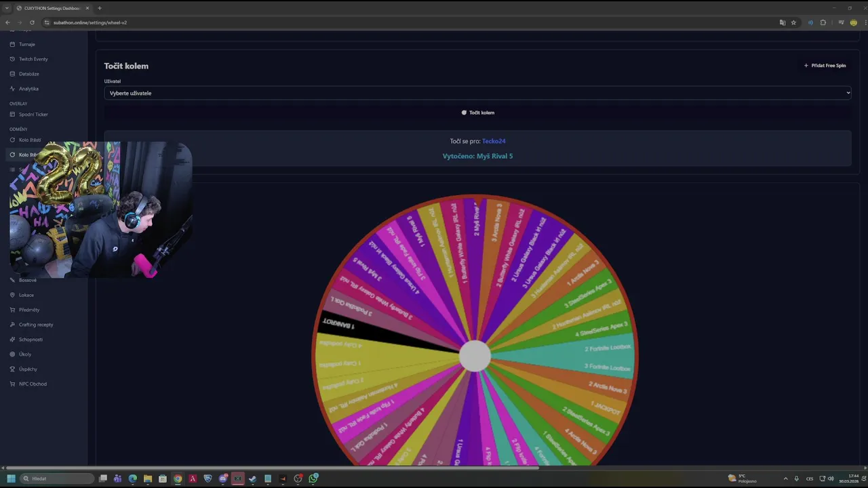
Task: Click the Předměty sidebar icon
Action: pos(12,310)
